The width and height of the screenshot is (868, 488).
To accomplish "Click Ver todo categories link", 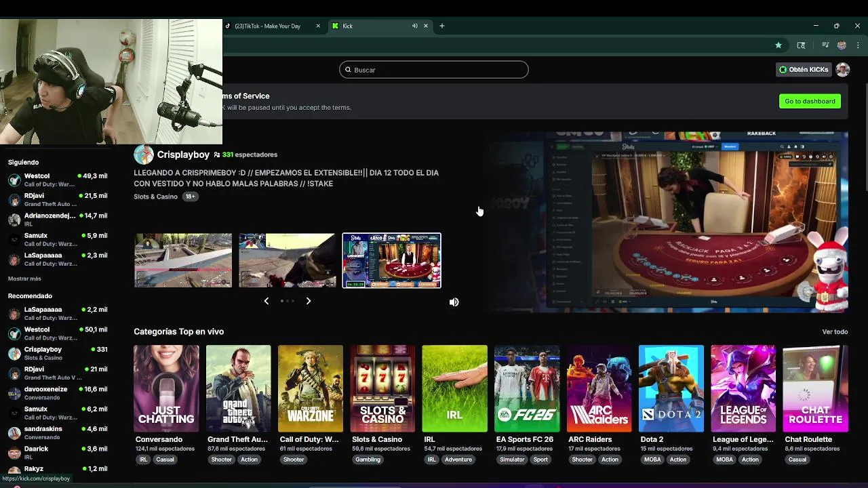I will click(835, 332).
